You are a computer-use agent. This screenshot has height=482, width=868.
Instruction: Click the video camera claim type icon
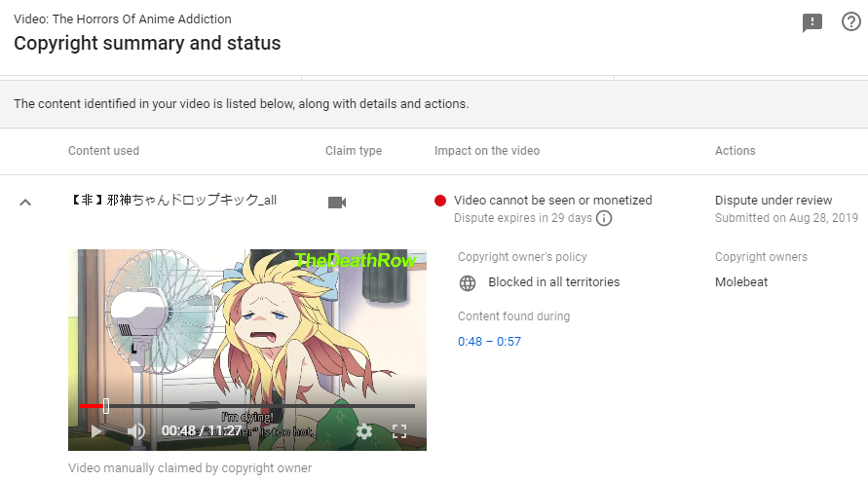coord(337,203)
